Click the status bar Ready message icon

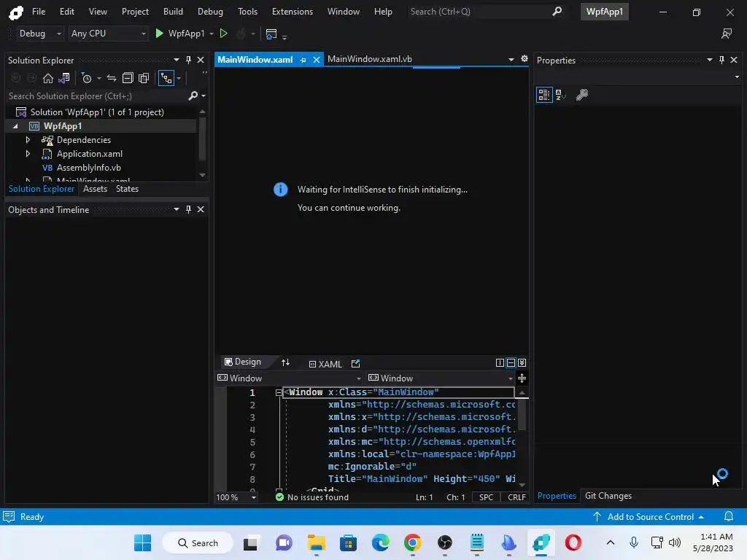(x=9, y=516)
